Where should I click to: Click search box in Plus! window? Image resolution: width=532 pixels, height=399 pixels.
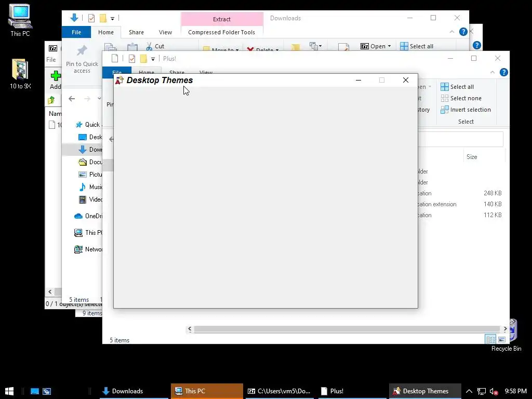point(460,139)
